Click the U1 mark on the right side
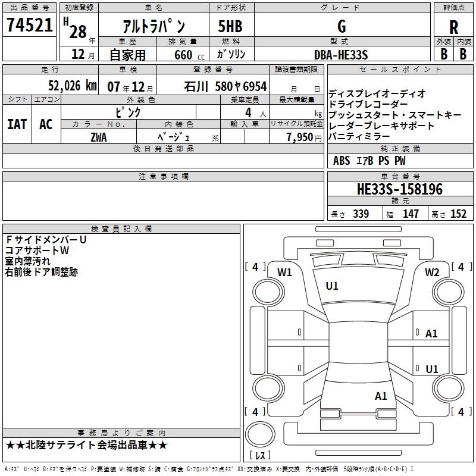Screen dimensions: 476x476 431,369
